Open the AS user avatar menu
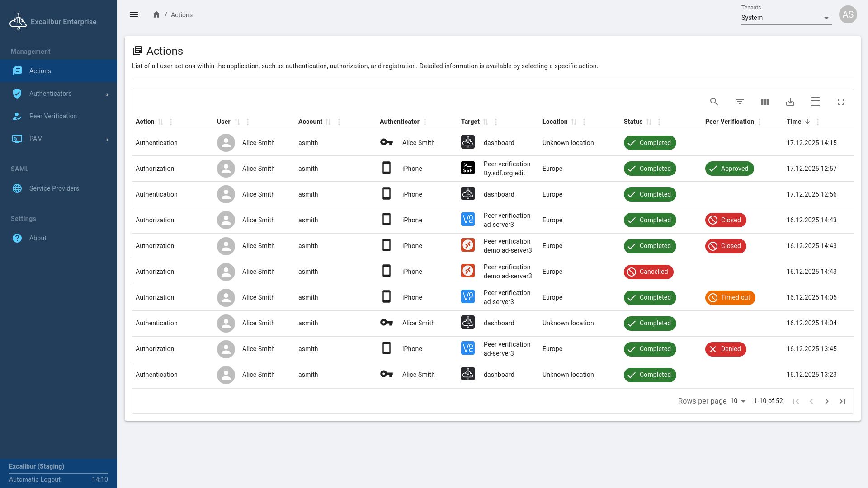The width and height of the screenshot is (868, 488). pyautogui.click(x=848, y=14)
